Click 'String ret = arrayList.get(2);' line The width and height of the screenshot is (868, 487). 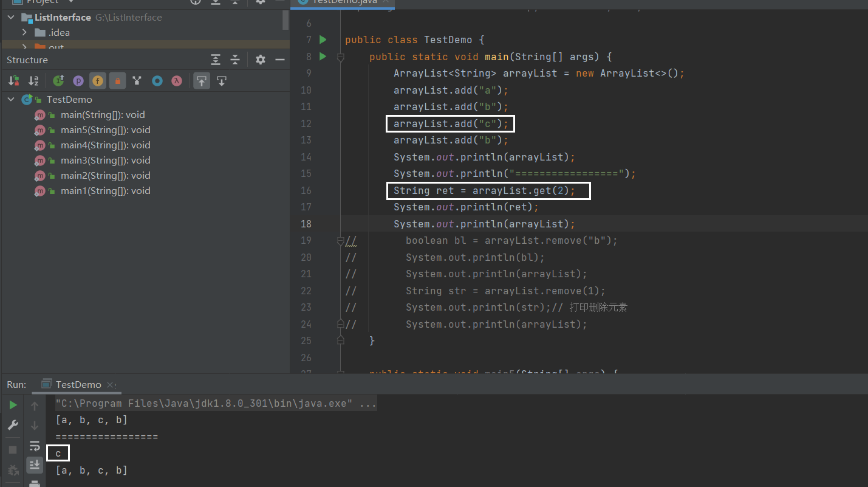click(x=484, y=190)
